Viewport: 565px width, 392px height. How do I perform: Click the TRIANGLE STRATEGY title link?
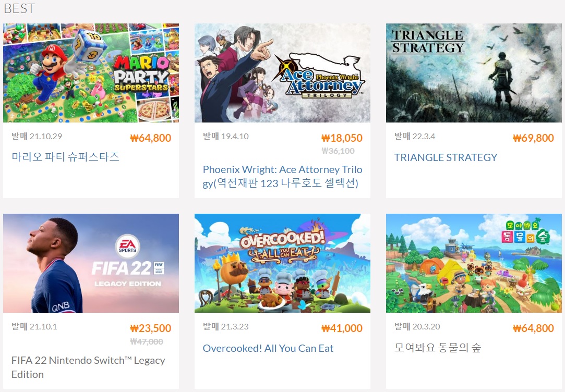446,157
